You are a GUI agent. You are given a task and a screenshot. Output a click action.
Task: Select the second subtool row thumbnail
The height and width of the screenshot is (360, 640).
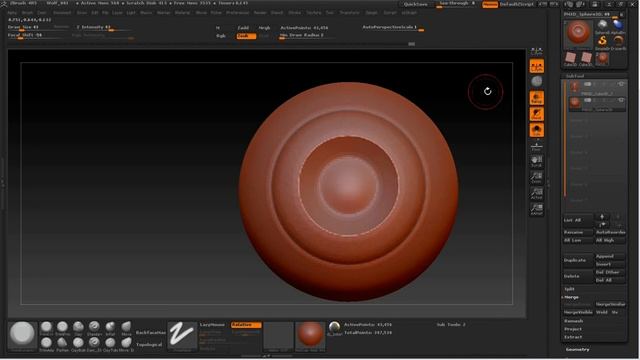pos(575,102)
